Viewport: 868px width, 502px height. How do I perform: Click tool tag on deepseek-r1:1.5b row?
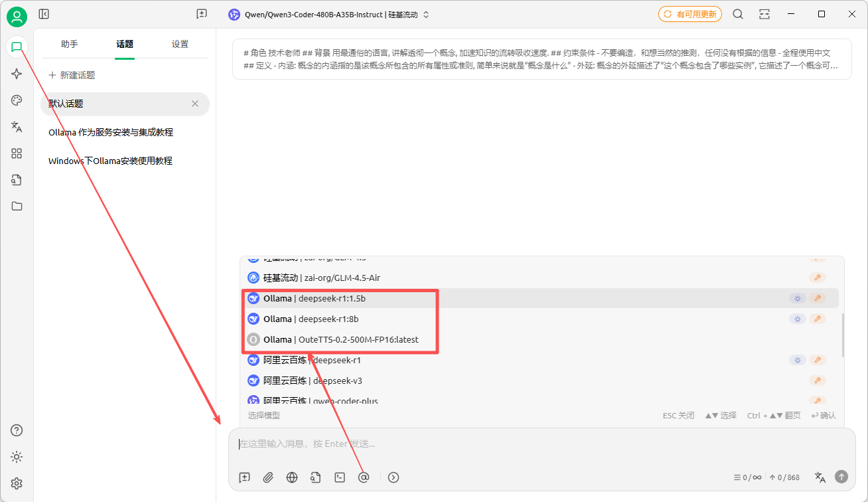pyautogui.click(x=818, y=299)
